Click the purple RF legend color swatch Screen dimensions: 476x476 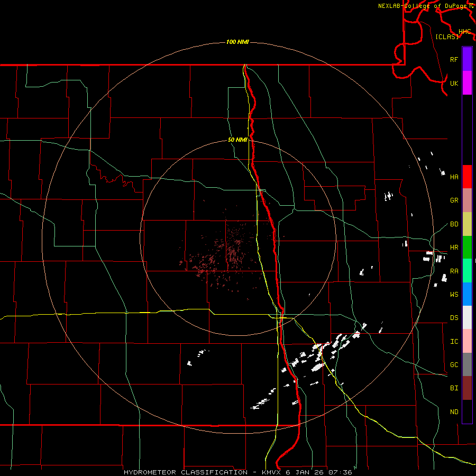pyautogui.click(x=467, y=59)
